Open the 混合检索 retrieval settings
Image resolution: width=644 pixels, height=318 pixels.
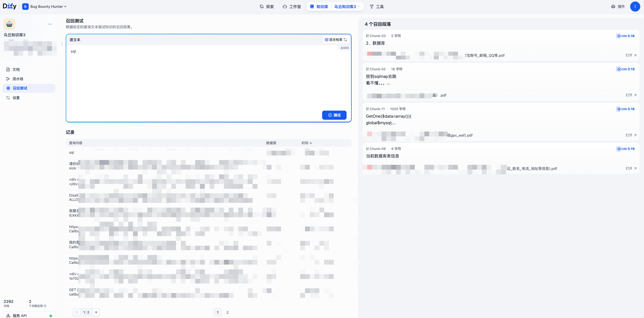coord(336,40)
